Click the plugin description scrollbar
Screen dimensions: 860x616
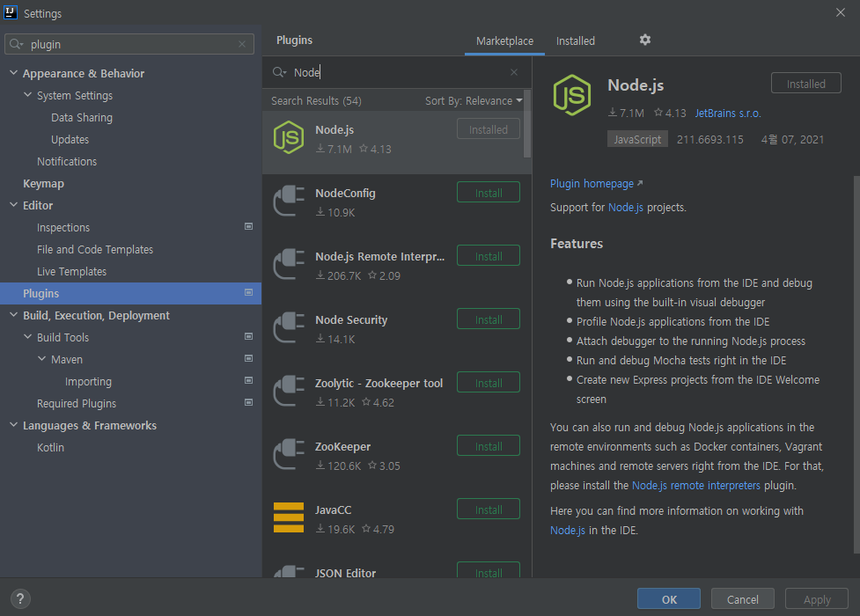click(856, 365)
